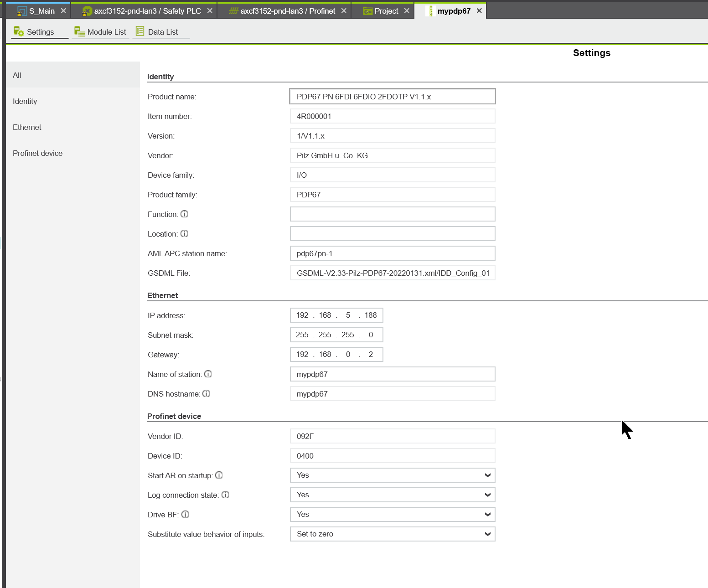
Task: Open the Drive BF dropdown
Action: coord(393,514)
